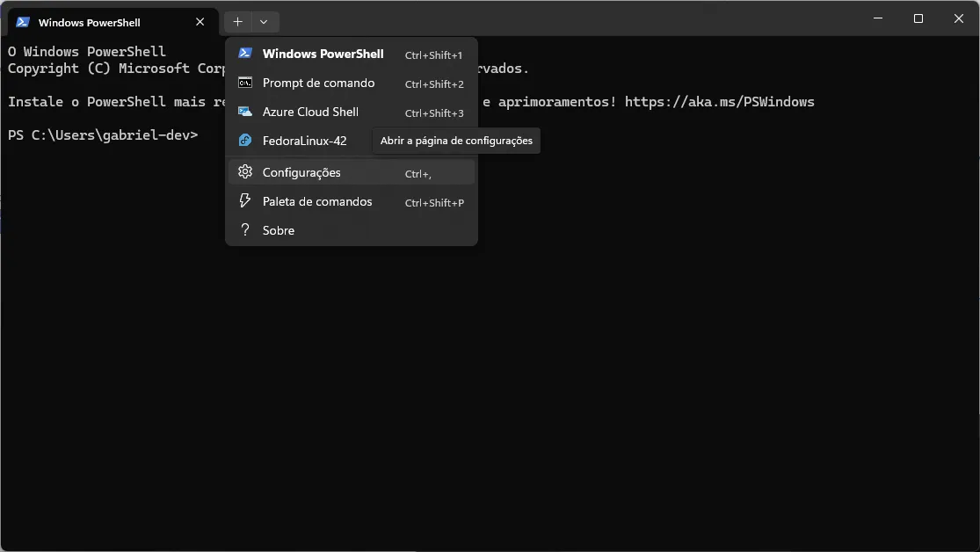980x552 pixels.
Task: Open the https://aka.ms/PSWindows link
Action: point(719,101)
